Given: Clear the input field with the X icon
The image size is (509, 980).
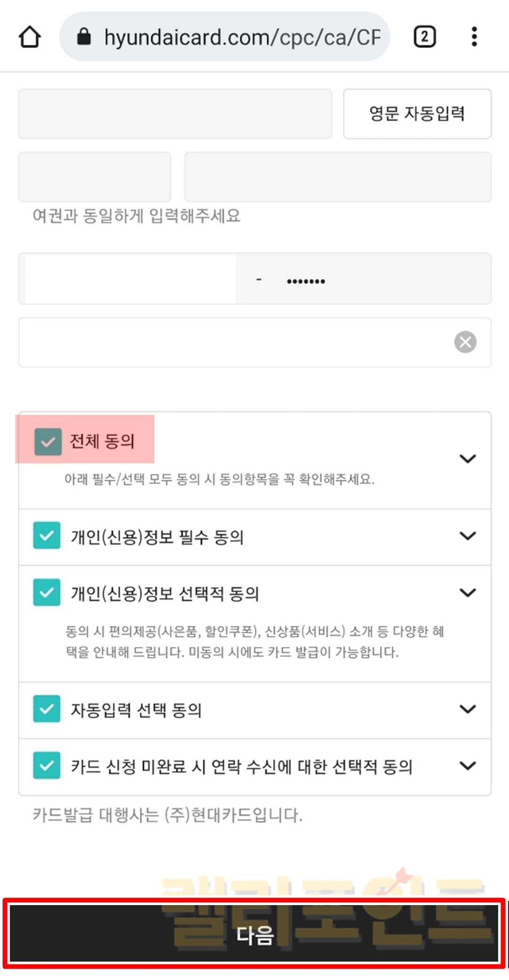Looking at the screenshot, I should (x=465, y=342).
